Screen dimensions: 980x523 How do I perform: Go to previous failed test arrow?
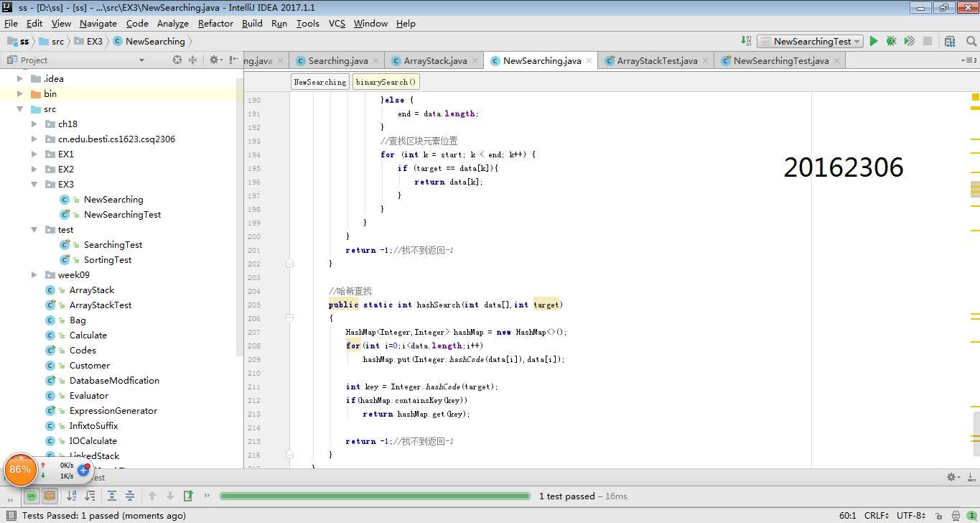(x=152, y=496)
